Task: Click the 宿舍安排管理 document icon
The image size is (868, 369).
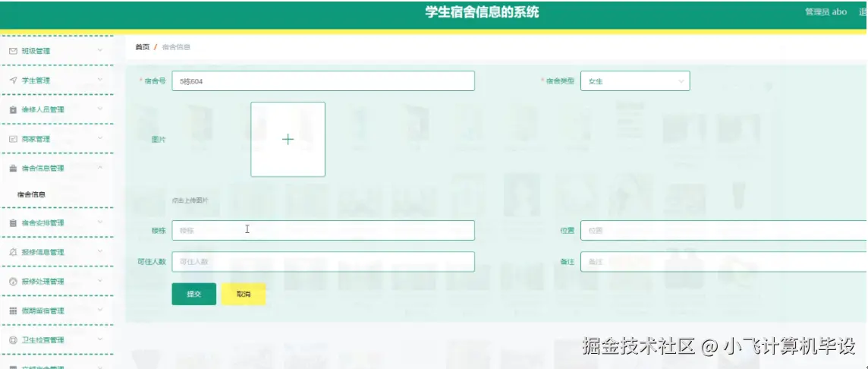Action: click(x=14, y=222)
